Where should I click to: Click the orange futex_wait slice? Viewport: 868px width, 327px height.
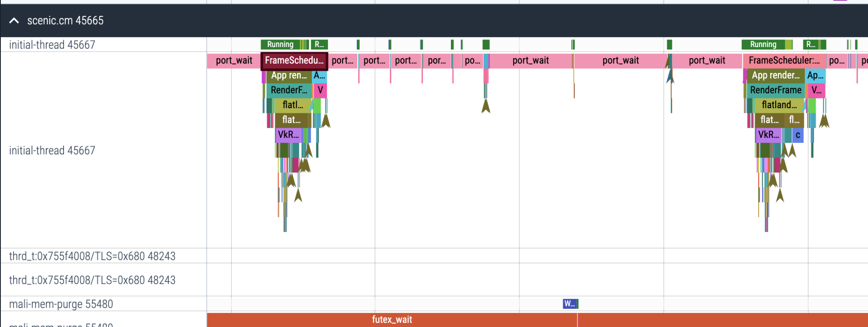pyautogui.click(x=392, y=320)
